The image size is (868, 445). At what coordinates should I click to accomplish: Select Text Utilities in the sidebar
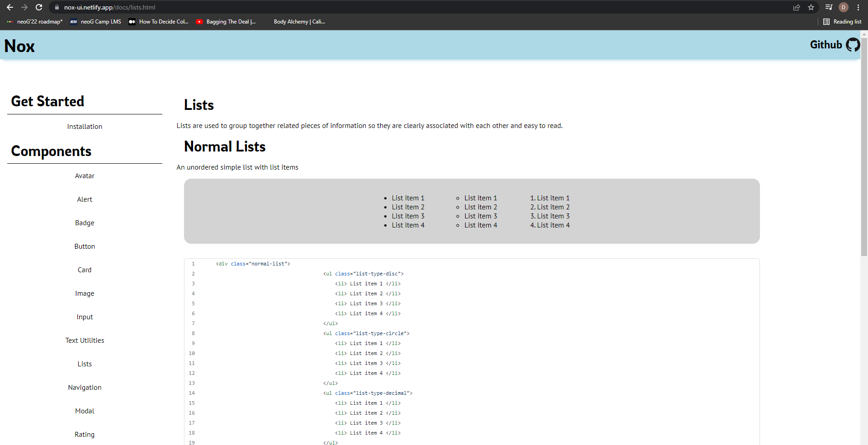click(x=85, y=341)
